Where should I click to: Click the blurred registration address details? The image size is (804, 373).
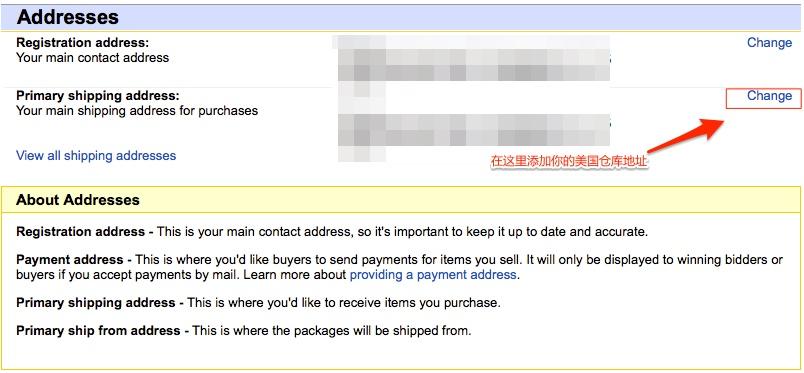(472, 58)
